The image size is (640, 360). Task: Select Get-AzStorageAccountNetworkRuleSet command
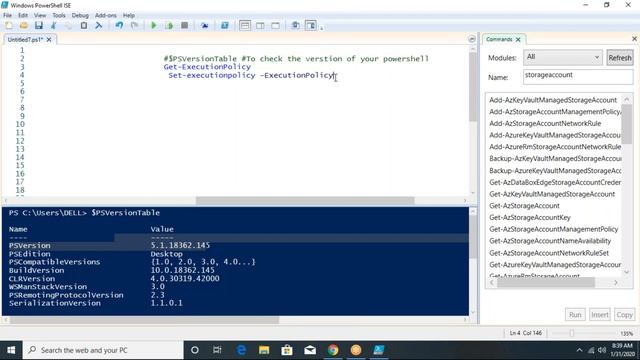click(549, 253)
